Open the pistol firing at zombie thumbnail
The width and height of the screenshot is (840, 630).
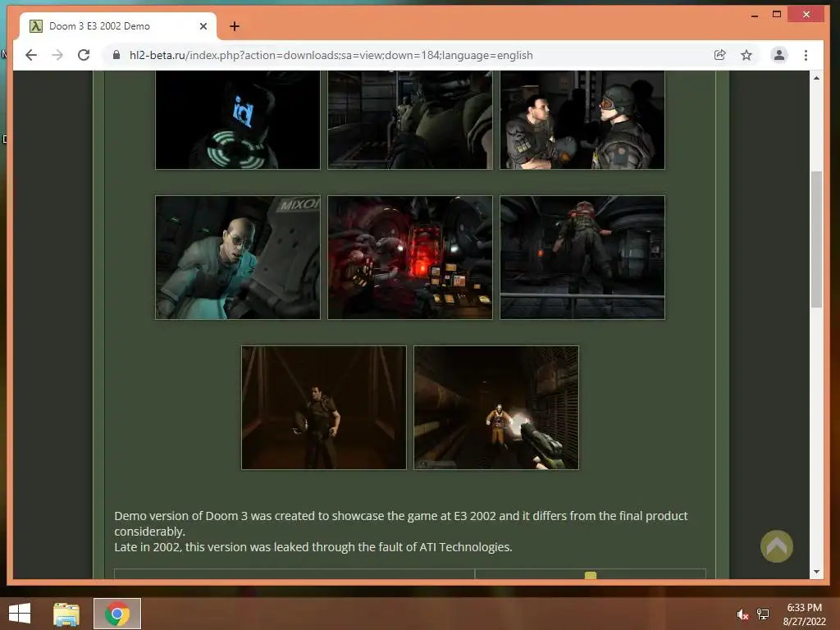click(x=496, y=408)
